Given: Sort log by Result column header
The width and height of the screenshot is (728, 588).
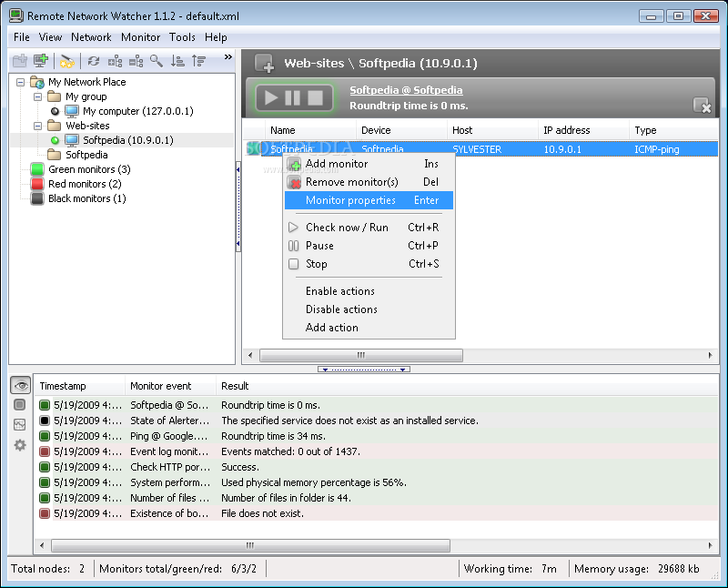Looking at the screenshot, I should [467, 386].
